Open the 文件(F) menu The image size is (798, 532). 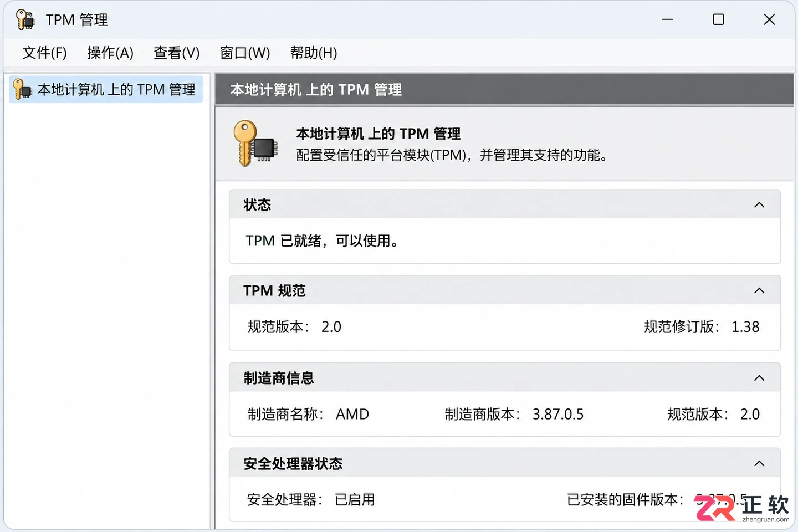pyautogui.click(x=44, y=53)
